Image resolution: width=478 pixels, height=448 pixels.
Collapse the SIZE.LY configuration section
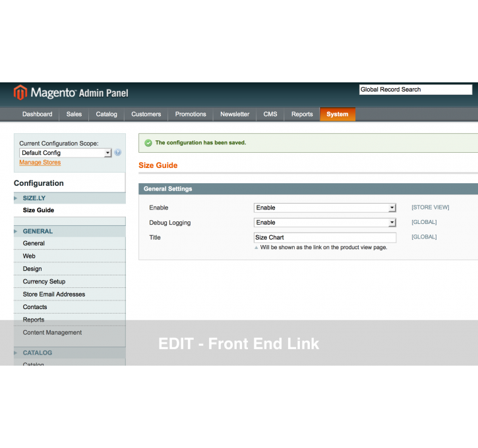pos(69,198)
